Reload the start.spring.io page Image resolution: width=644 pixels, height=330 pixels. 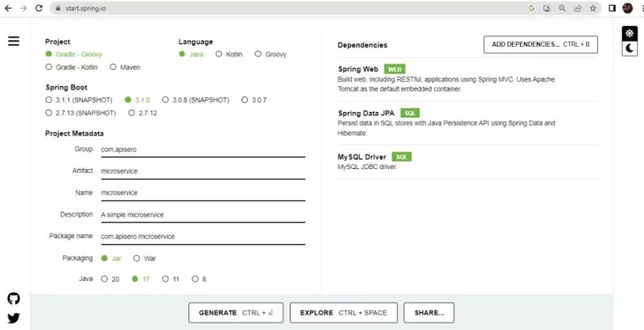coord(39,8)
